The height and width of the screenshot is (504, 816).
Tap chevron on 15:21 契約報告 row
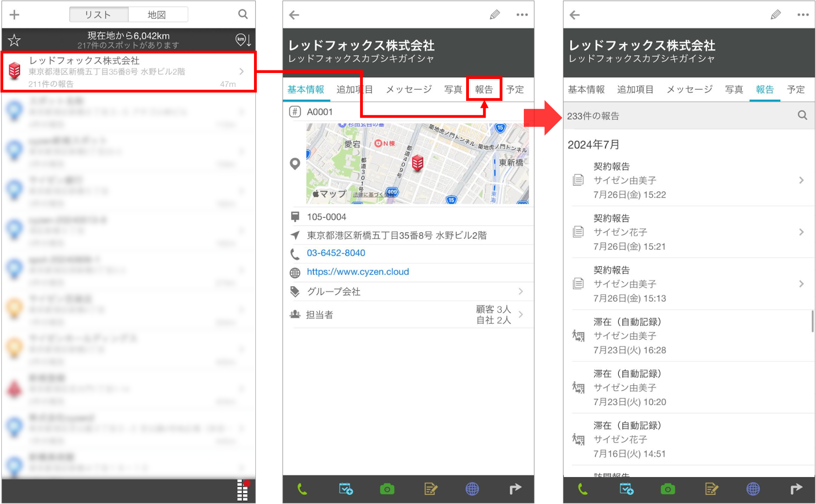802,232
